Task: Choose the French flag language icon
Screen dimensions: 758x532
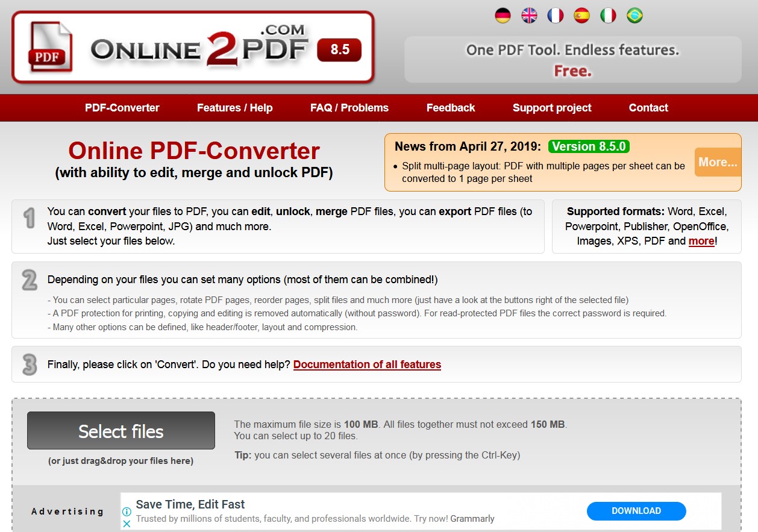Action: pos(556,16)
